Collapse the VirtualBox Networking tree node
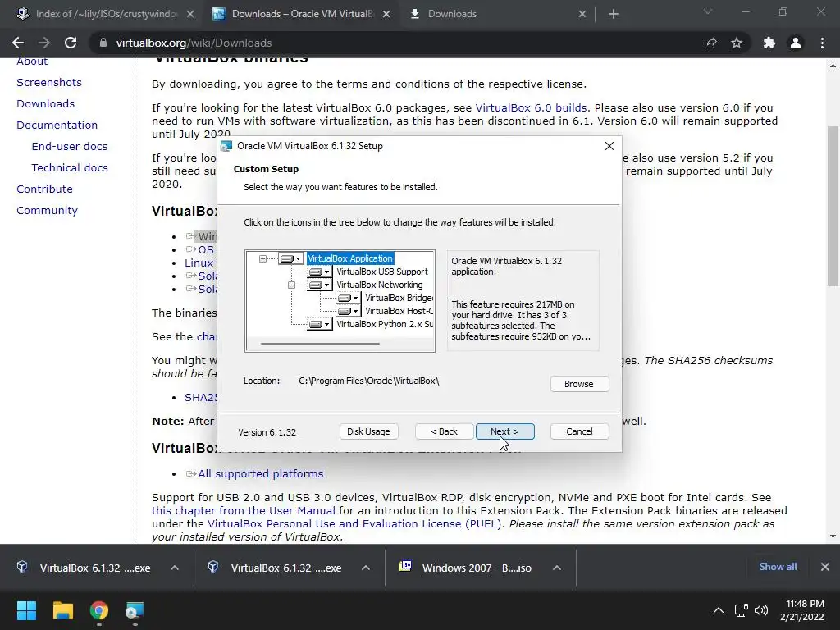Image resolution: width=840 pixels, height=630 pixels. point(291,285)
